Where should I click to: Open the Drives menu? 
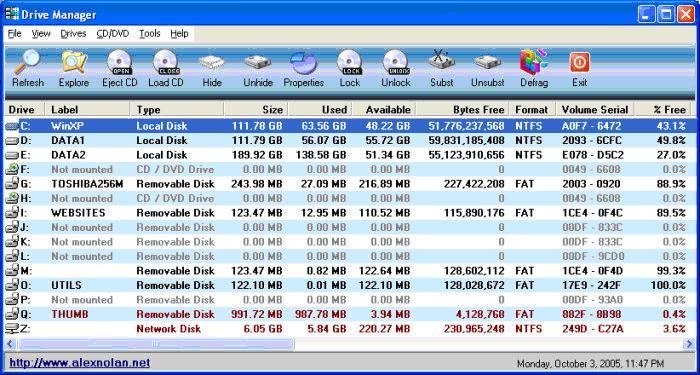[73, 34]
